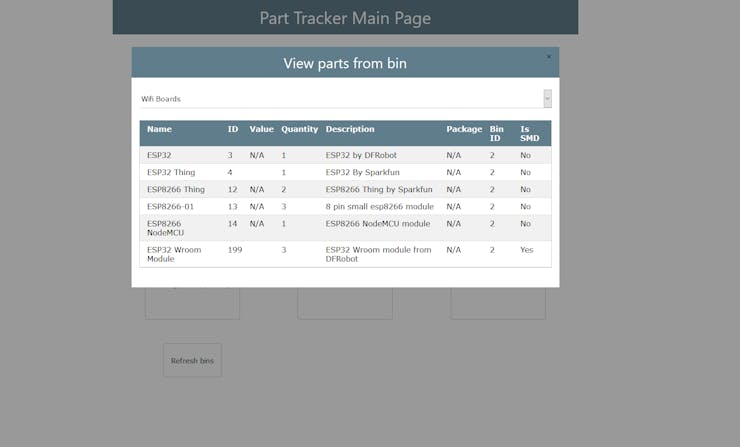Click the ID cell showing 13
Screen dimensions: 740x447
point(233,206)
